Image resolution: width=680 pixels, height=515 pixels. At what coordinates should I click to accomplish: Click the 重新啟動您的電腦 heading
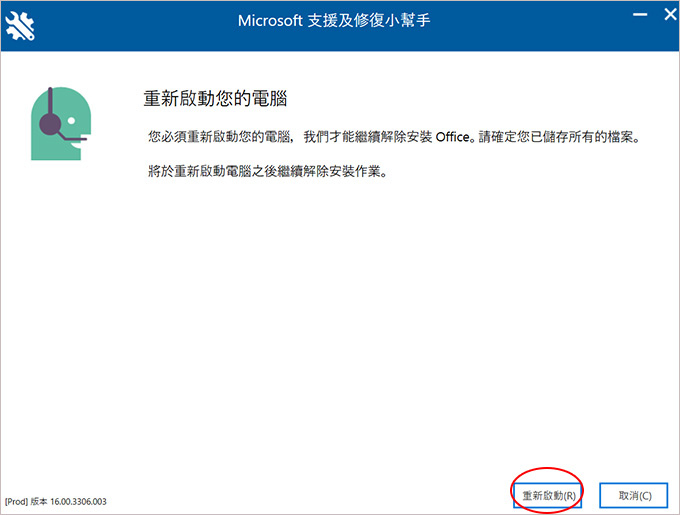215,98
